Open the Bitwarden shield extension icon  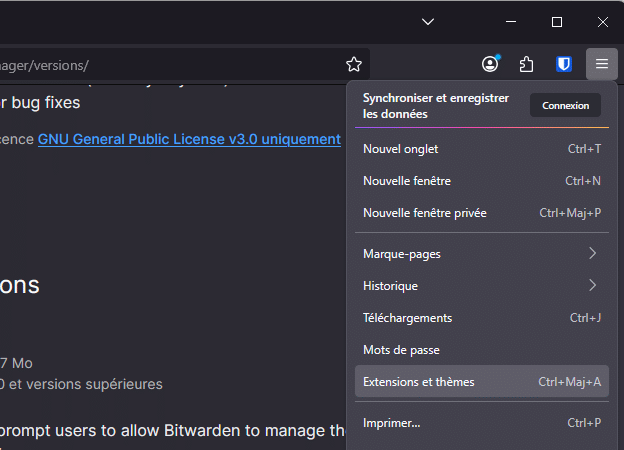click(564, 64)
